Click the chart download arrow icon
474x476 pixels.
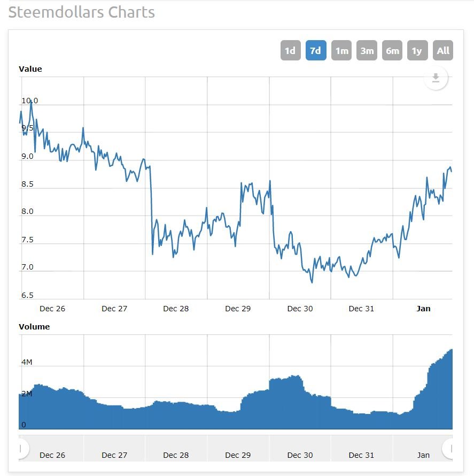click(436, 78)
